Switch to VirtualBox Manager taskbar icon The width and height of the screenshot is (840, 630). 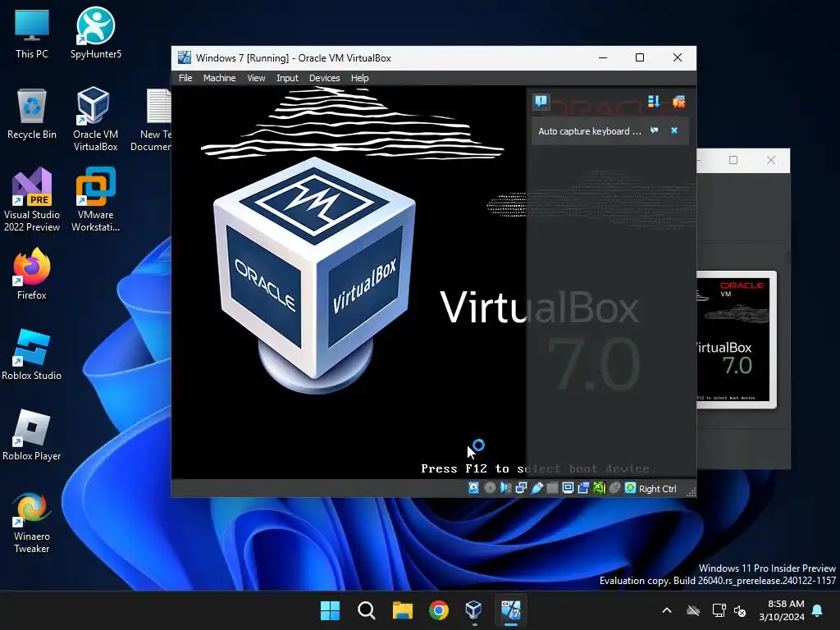click(474, 610)
